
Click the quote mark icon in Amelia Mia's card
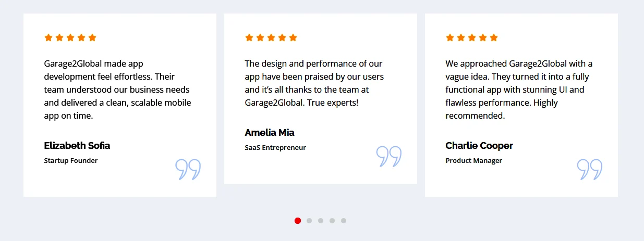(388, 157)
